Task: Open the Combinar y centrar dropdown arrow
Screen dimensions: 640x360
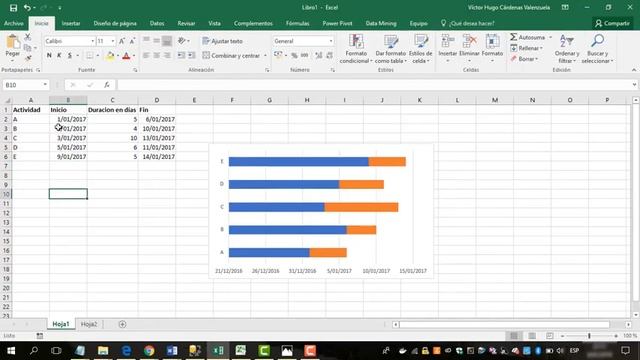Action: tap(265, 56)
